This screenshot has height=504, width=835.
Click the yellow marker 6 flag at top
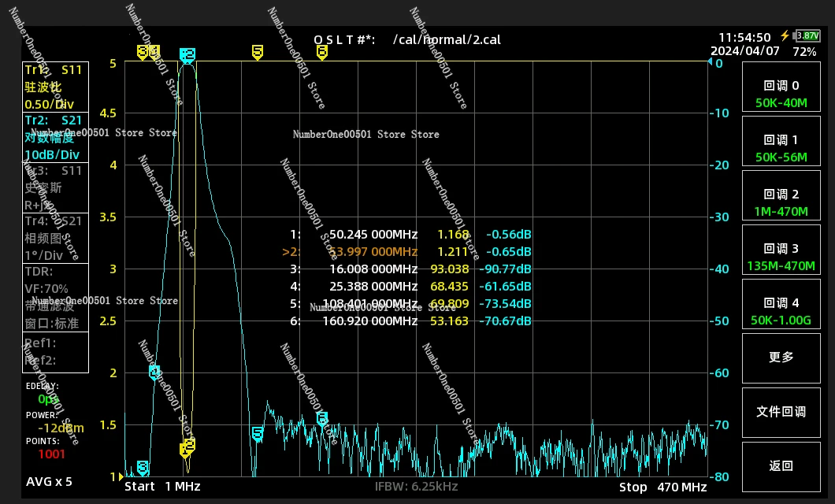(x=322, y=52)
